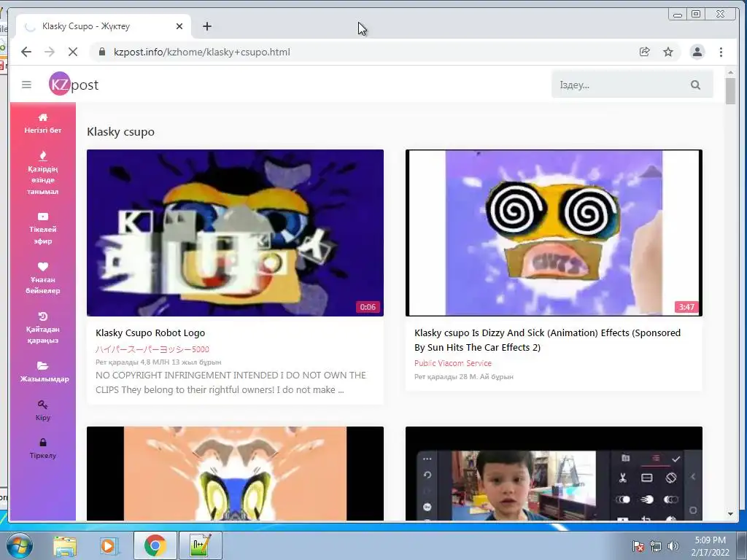
Task: Click the share page icon in address bar
Action: click(645, 52)
